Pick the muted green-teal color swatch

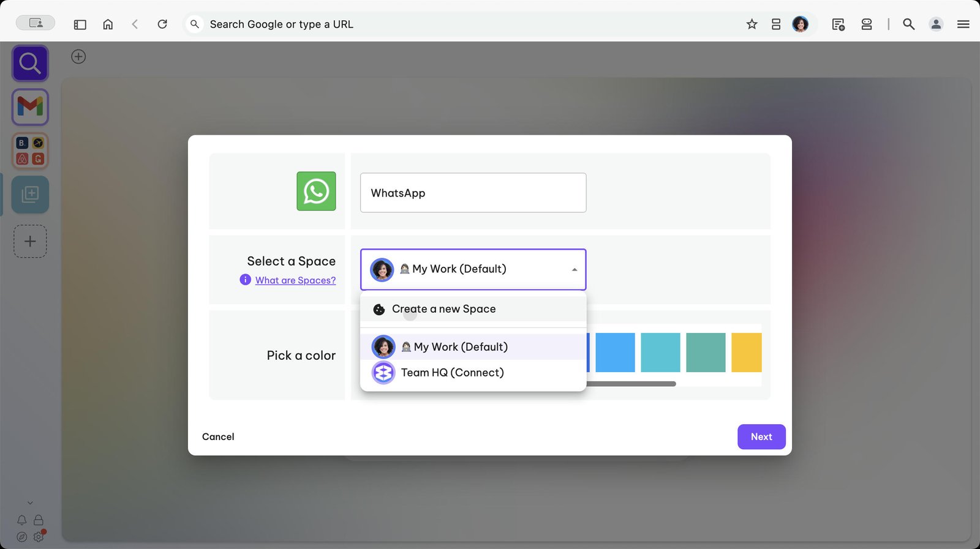[706, 353]
